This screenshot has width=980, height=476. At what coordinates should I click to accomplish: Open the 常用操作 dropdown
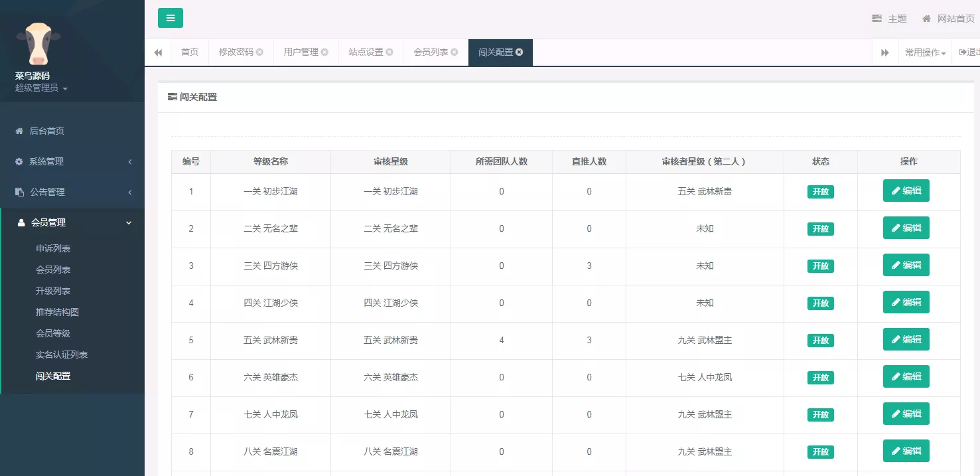click(925, 52)
